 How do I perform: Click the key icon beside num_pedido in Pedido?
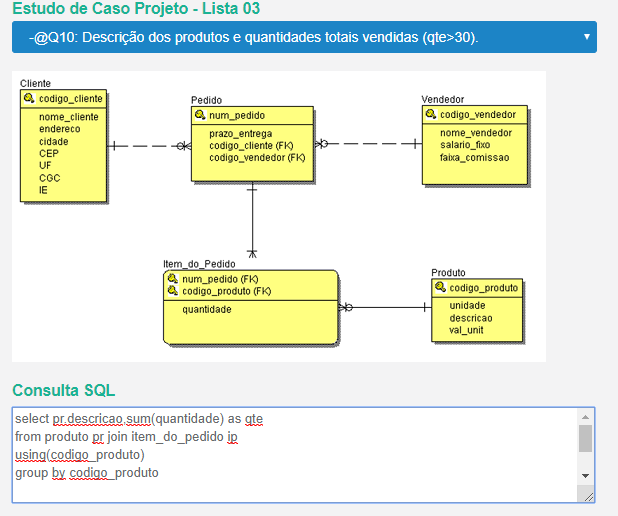[200, 115]
